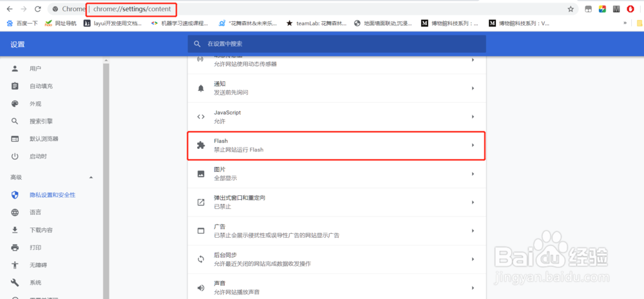
Task: Click the 发送前先询问 subtitle text
Action: point(231,93)
